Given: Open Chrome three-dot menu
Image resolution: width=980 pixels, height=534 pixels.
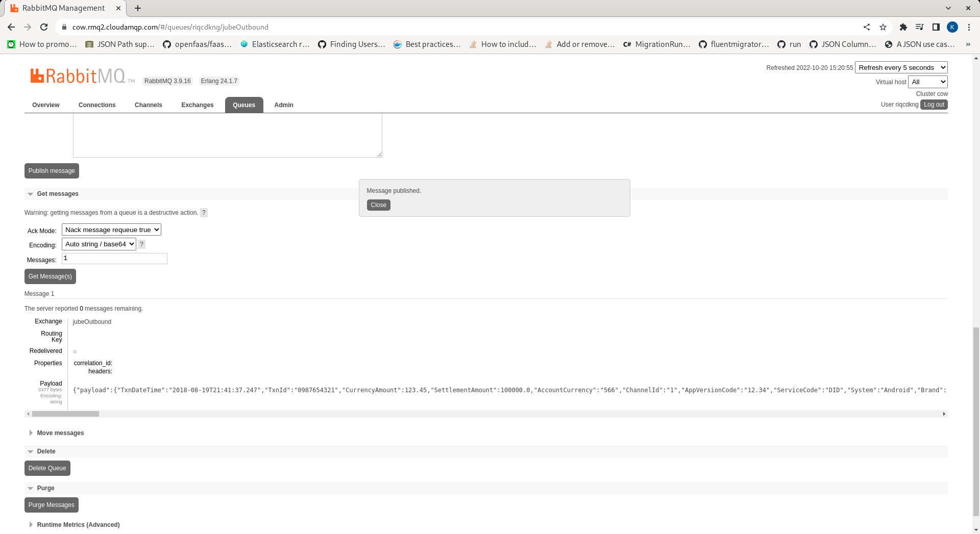Looking at the screenshot, I should (969, 27).
